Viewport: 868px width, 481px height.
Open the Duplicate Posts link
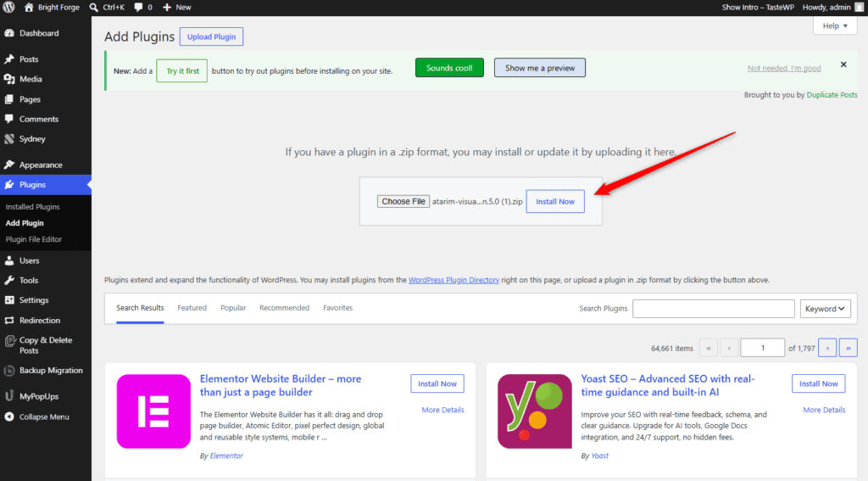pyautogui.click(x=832, y=95)
